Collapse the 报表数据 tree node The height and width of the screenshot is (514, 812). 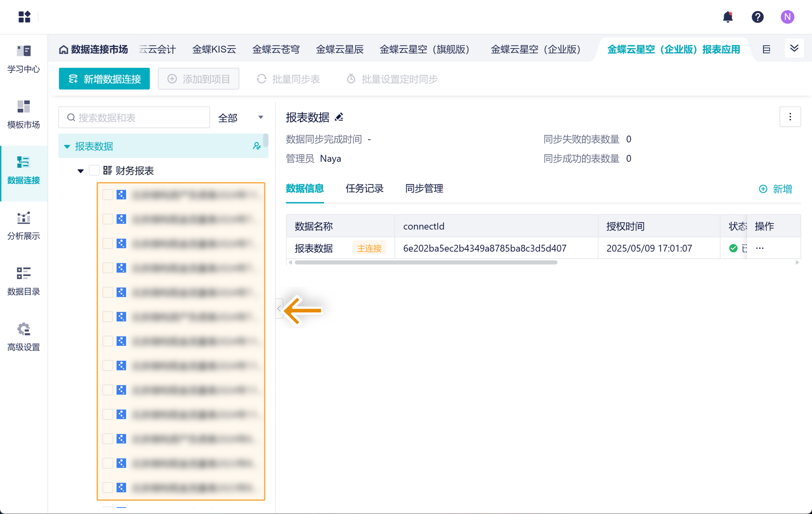tap(67, 146)
